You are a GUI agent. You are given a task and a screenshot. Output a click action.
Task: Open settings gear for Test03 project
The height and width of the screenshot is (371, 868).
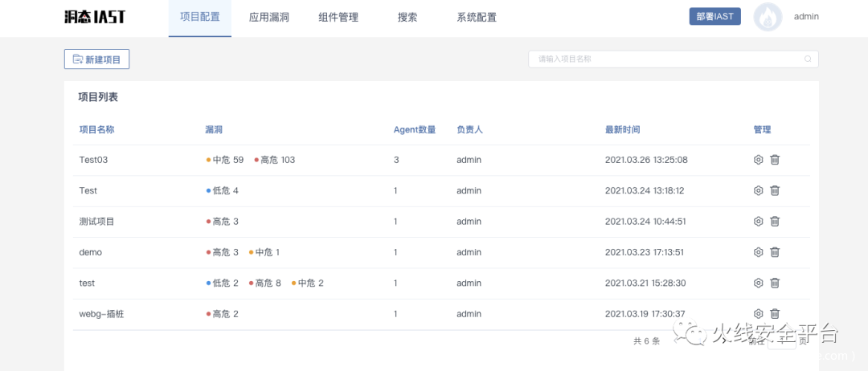758,160
